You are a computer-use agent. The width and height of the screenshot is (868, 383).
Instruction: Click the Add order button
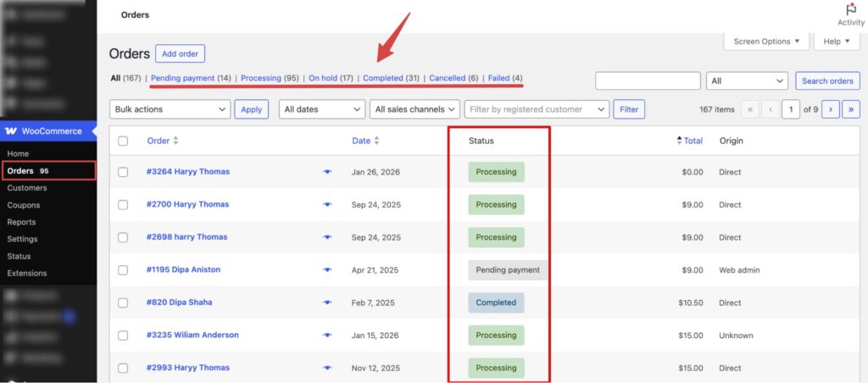(x=180, y=53)
